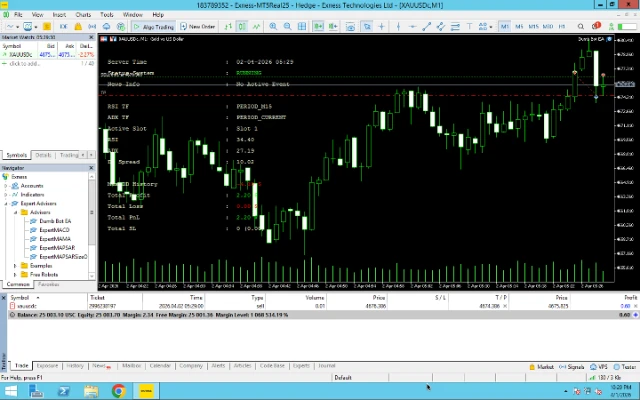The width and height of the screenshot is (640, 400).
Task: Select the equidistant channel tool
Action: (441, 27)
